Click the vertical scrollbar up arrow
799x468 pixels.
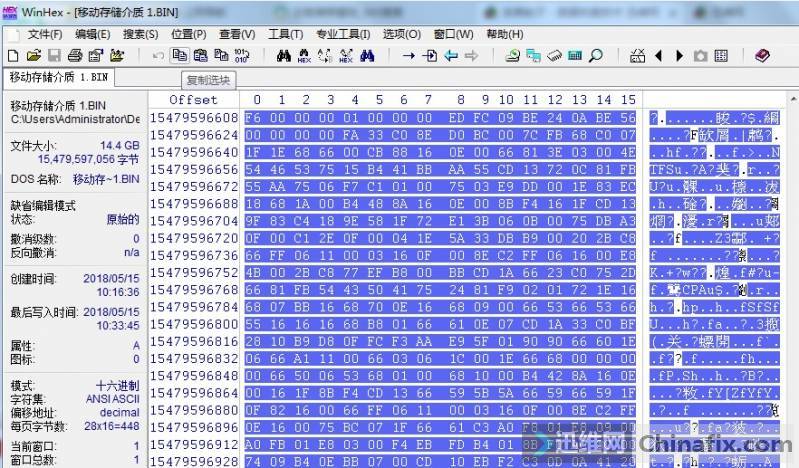coord(793,98)
